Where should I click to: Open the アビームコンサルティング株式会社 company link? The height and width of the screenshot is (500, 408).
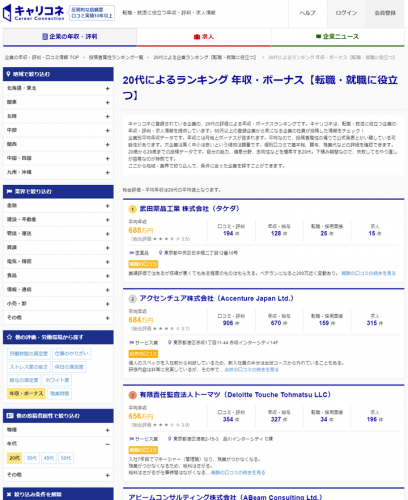225,497
